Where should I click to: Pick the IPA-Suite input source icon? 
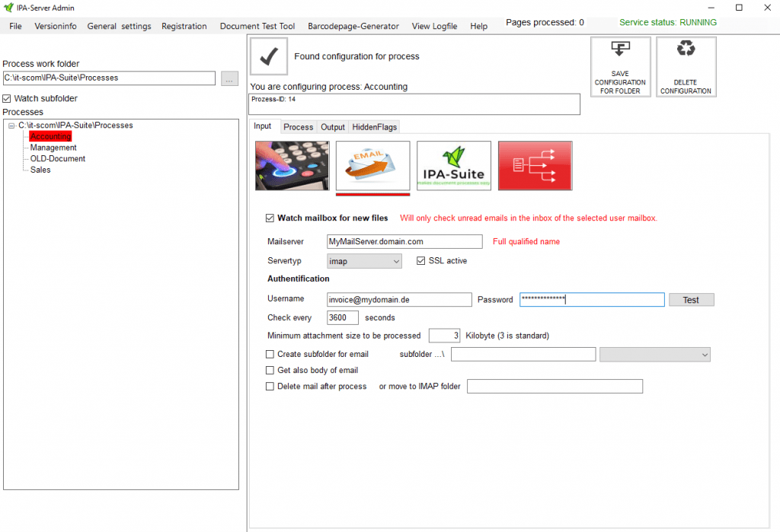(x=453, y=165)
